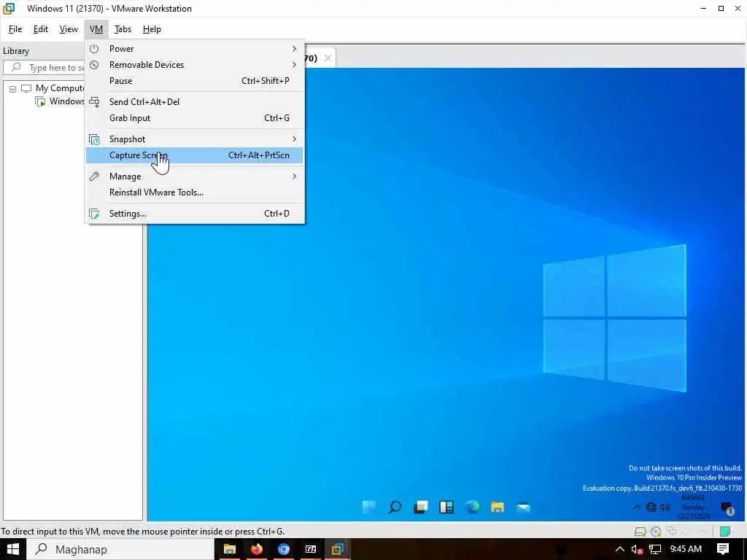Click the CD/DVD device status icon

[x=656, y=532]
